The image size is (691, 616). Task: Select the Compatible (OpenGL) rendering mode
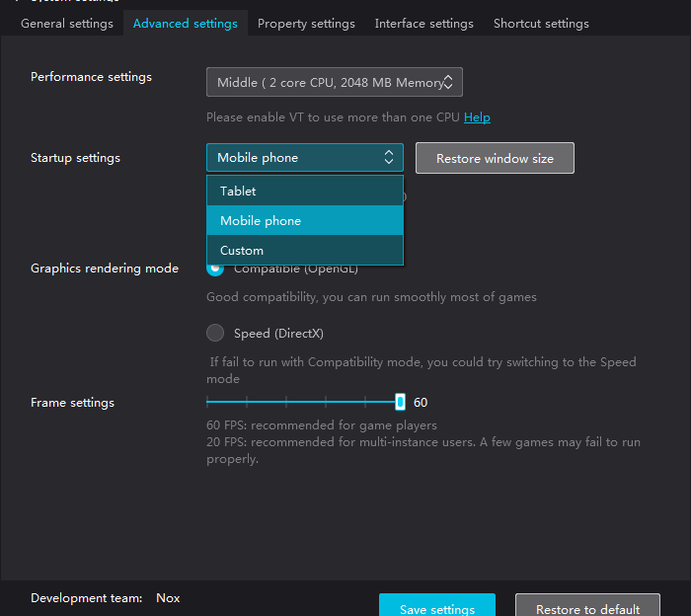tap(215, 269)
